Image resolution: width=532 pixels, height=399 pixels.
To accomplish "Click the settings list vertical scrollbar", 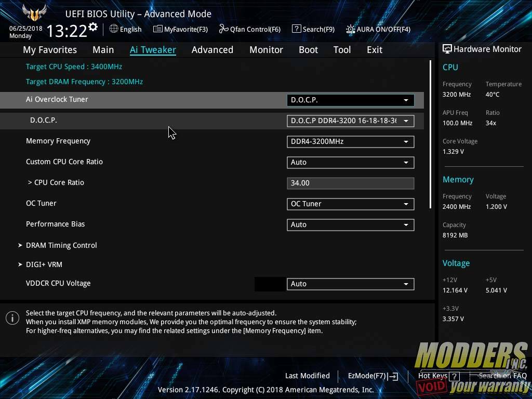I will tap(430, 135).
